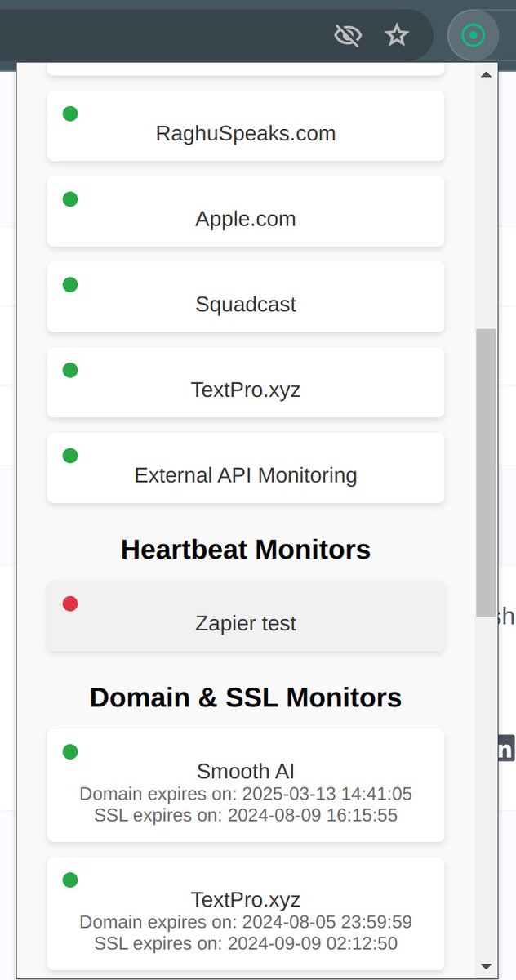The height and width of the screenshot is (980, 516).
Task: Click green status dot on Smooth AI
Action: tap(70, 751)
